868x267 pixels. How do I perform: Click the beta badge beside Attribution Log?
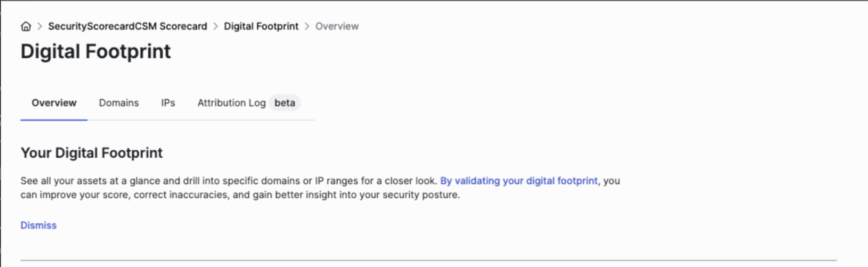pyautogui.click(x=285, y=103)
